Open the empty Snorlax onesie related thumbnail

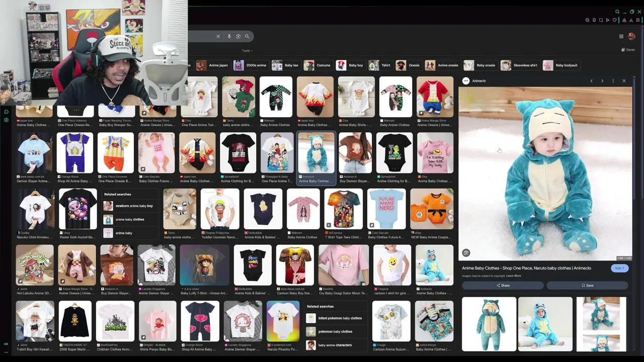click(x=489, y=324)
